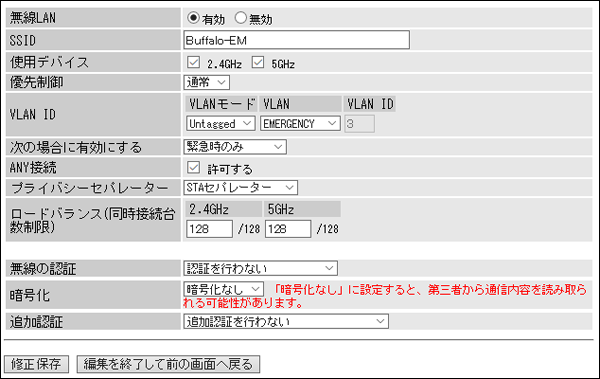The width and height of the screenshot is (600, 379).
Task: Click the 優先制御 row label
Action: point(36,82)
